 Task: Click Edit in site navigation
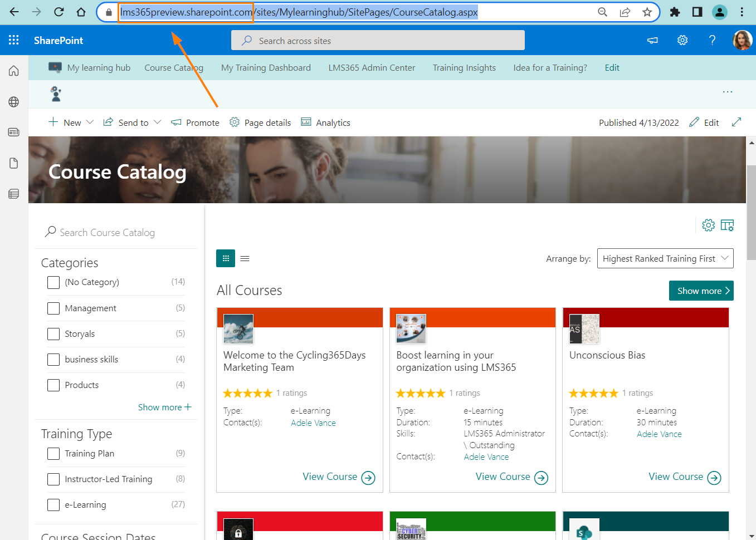pos(612,67)
